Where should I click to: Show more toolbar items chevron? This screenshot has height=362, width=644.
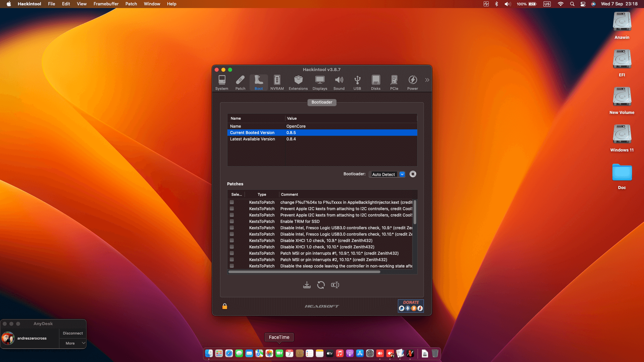[427, 80]
